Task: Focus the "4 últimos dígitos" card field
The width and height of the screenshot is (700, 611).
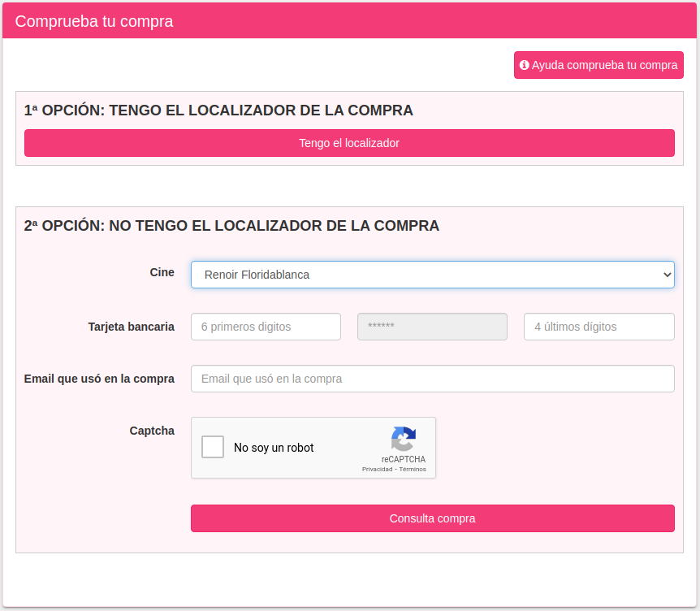Action: pyautogui.click(x=598, y=327)
